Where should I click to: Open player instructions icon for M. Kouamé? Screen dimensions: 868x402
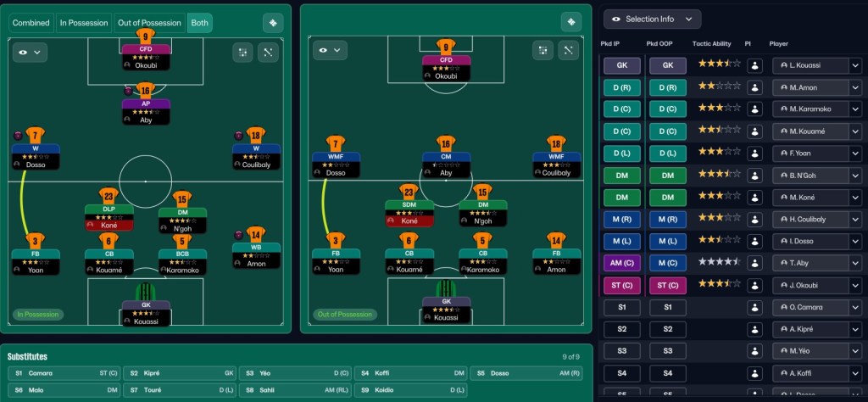754,131
